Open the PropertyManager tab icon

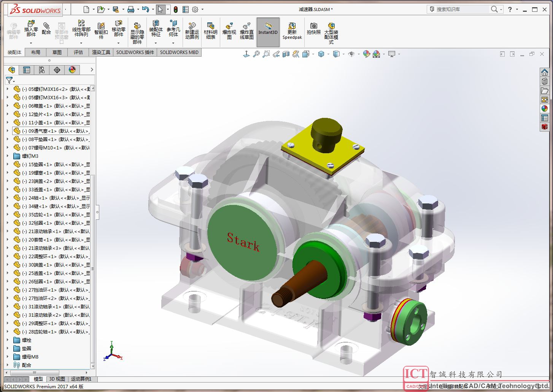point(27,70)
